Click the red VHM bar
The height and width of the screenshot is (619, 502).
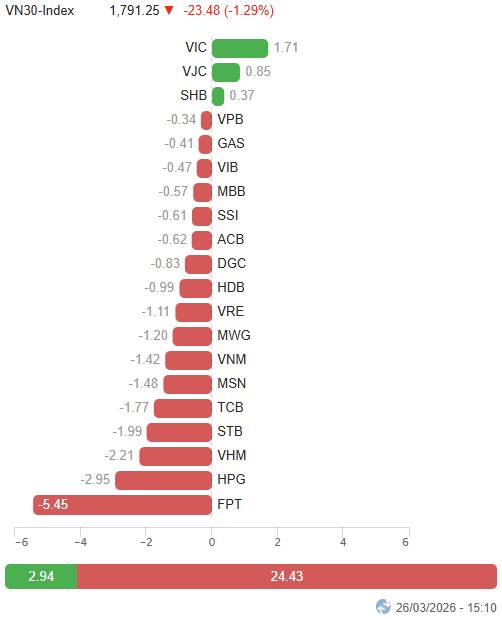(176, 456)
